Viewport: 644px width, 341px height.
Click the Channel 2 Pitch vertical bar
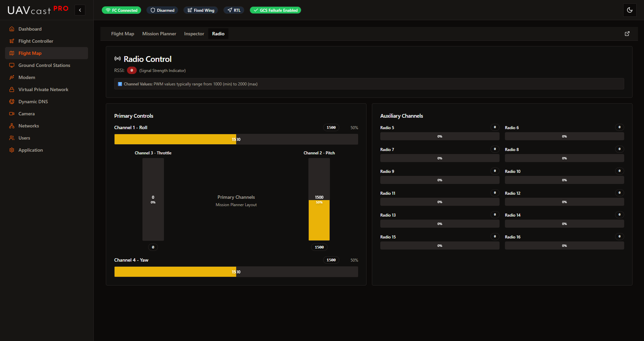(319, 199)
